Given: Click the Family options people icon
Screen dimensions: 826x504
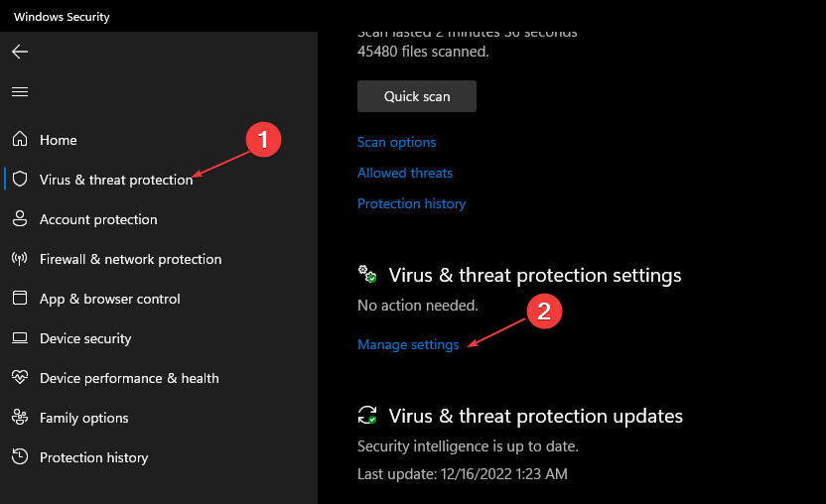Looking at the screenshot, I should click(20, 417).
